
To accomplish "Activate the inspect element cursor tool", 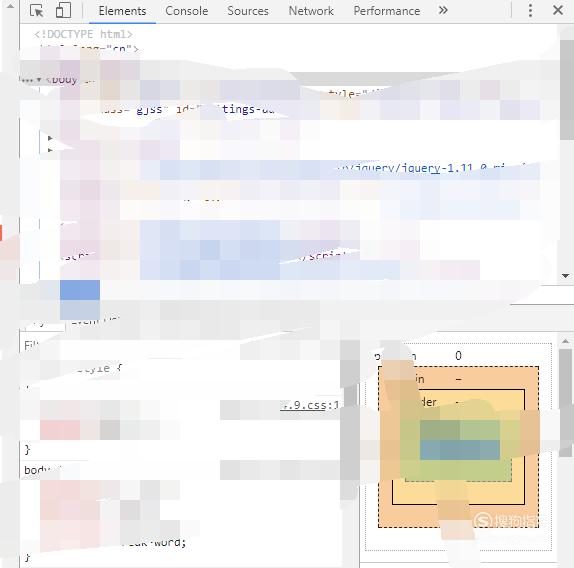I will 37,11.
